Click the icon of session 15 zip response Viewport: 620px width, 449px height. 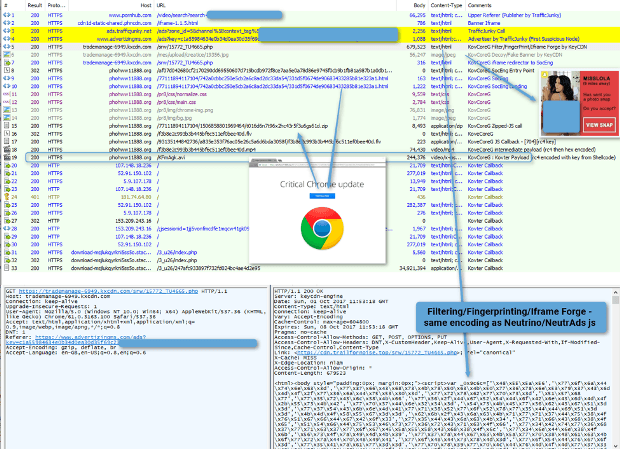tap(6, 126)
